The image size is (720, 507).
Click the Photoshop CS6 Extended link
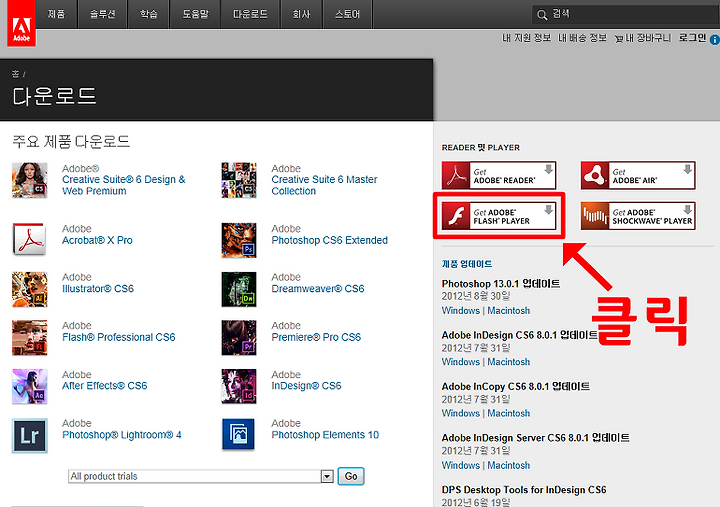(329, 240)
